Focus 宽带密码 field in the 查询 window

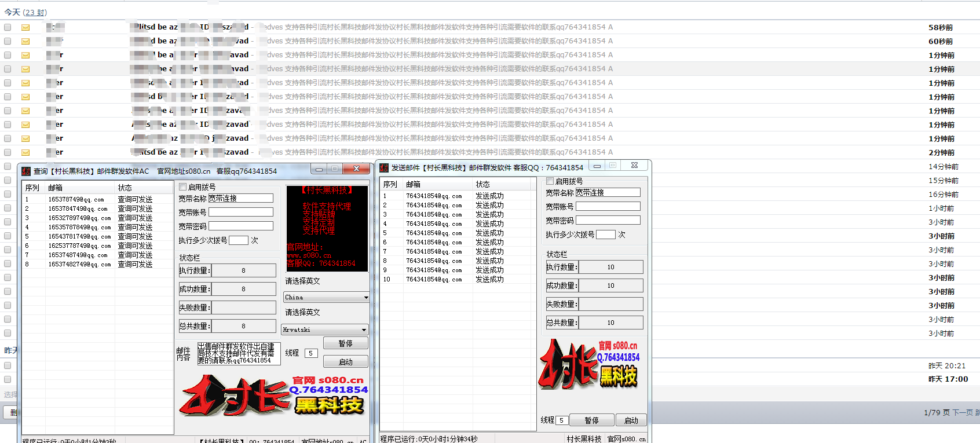240,226
